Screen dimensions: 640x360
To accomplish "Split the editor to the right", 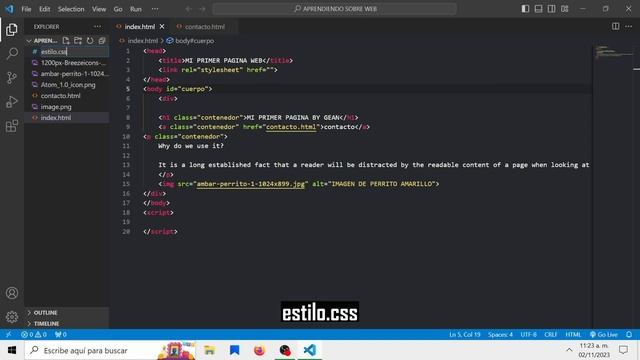I will point(615,26).
